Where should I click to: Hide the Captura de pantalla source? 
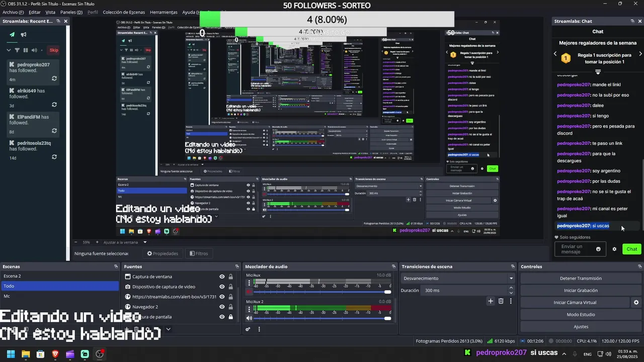tap(222, 317)
